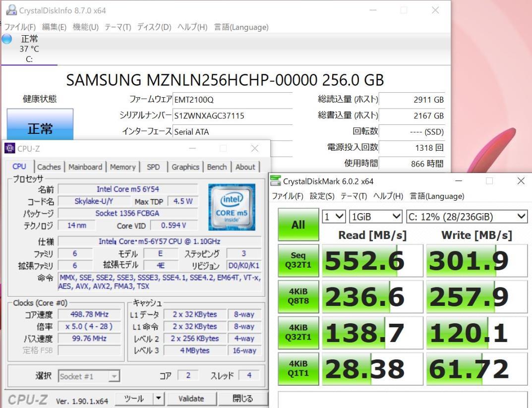The image size is (532, 408).
Task: Click total host writes value 2167 GB
Action: click(412, 116)
